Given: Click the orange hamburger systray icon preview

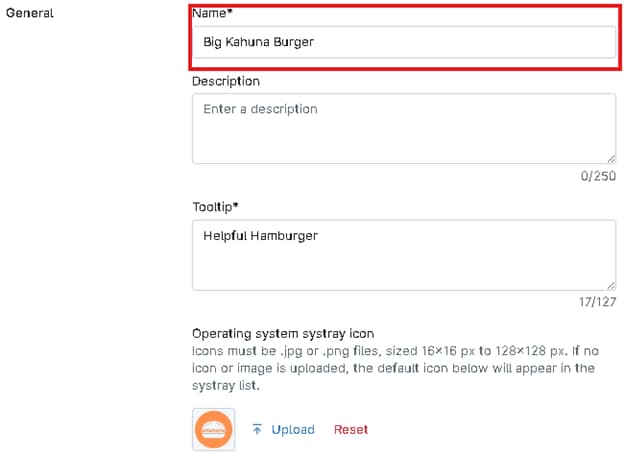Looking at the screenshot, I should coord(213,429).
